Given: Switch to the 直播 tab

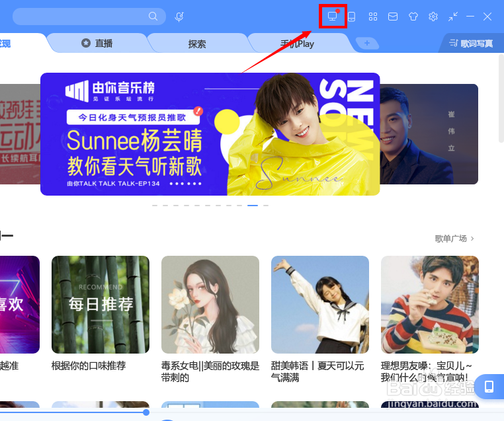Looking at the screenshot, I should (97, 44).
